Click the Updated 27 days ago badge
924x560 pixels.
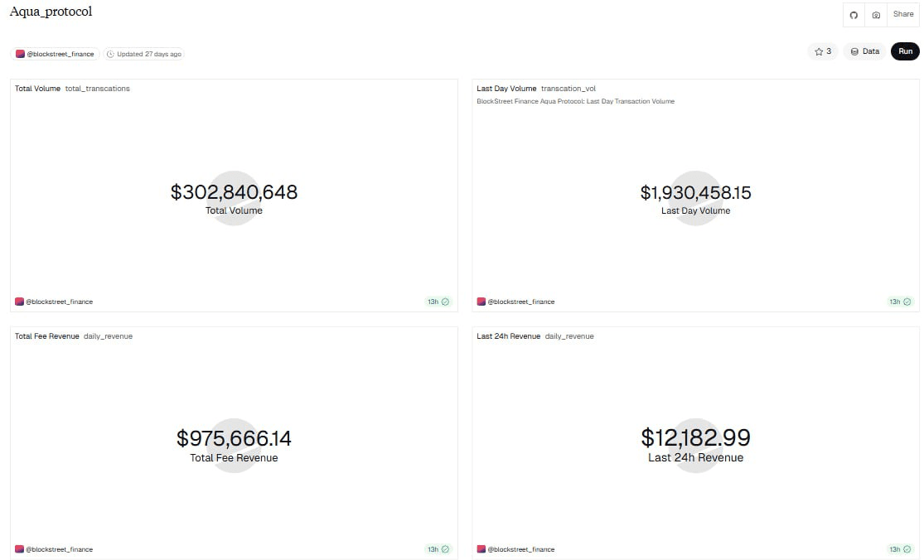144,54
